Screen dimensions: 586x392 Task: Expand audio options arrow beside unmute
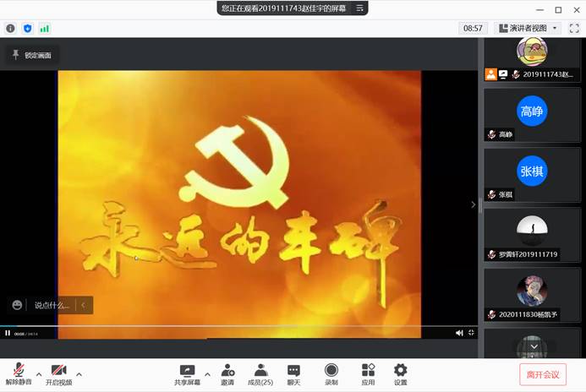(39, 374)
